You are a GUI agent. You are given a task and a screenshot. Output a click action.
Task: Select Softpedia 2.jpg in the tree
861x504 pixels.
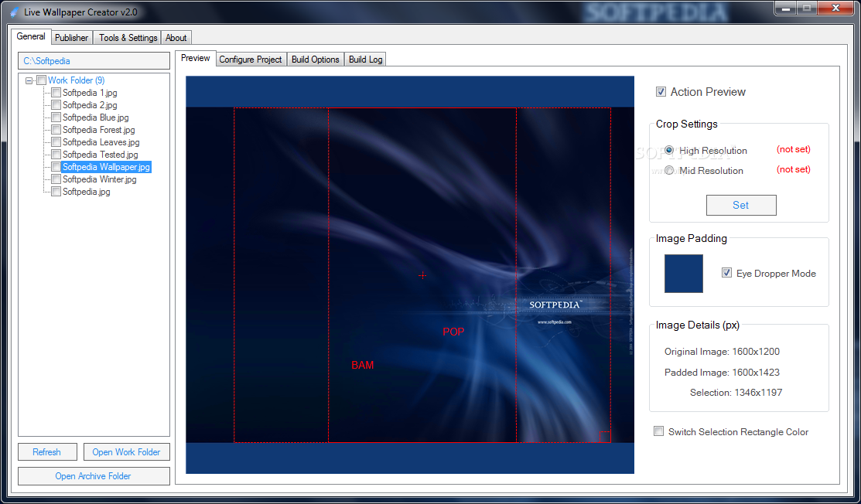click(90, 105)
